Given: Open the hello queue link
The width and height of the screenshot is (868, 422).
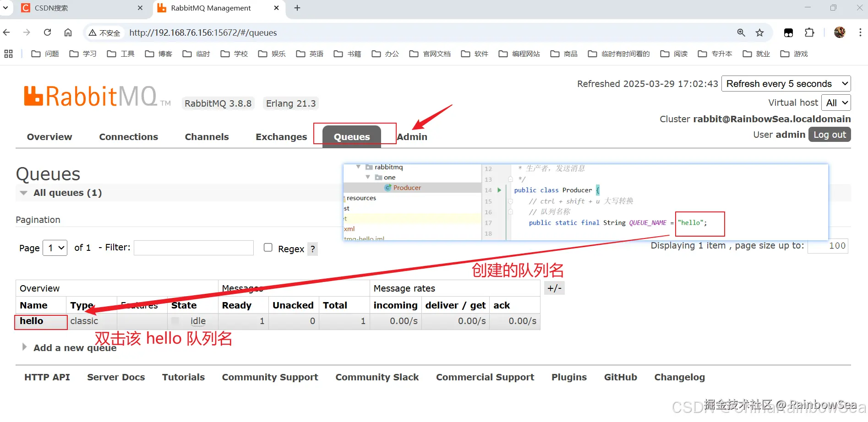Looking at the screenshot, I should [x=32, y=321].
